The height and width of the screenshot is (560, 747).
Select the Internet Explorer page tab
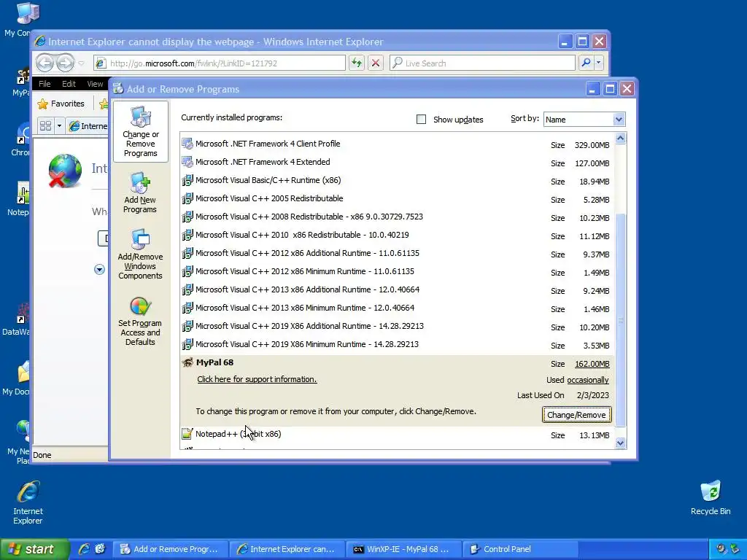coord(88,126)
